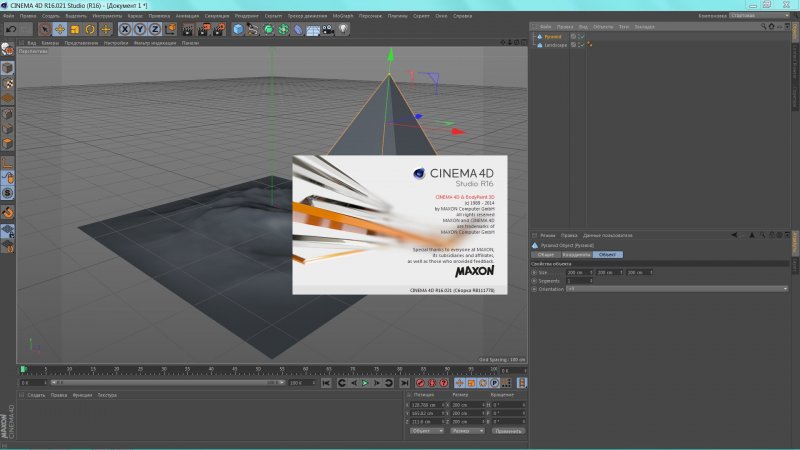Select the Live Selection arrow tool
800x450 pixels.
click(x=44, y=30)
